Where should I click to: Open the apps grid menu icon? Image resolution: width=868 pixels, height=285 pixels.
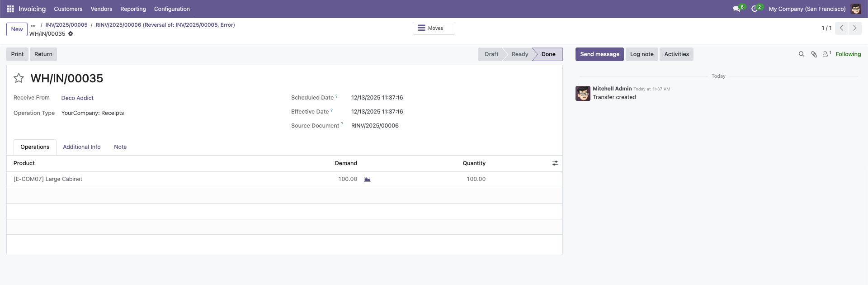click(10, 9)
